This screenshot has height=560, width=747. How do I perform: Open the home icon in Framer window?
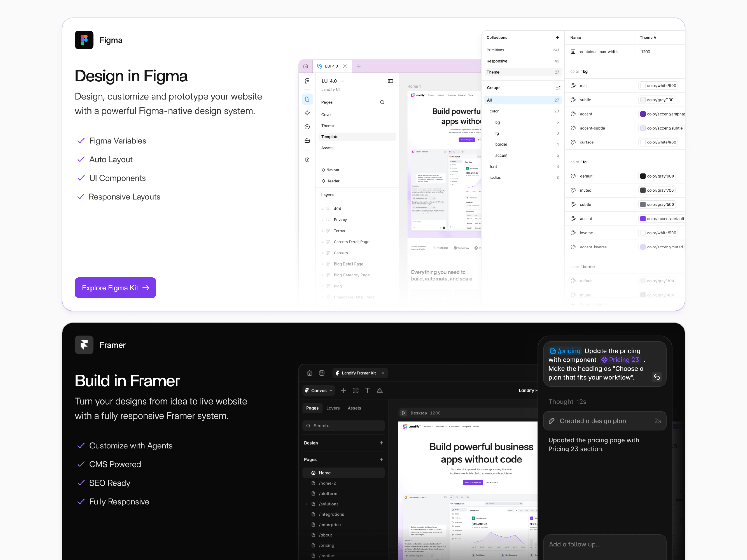coord(309,373)
